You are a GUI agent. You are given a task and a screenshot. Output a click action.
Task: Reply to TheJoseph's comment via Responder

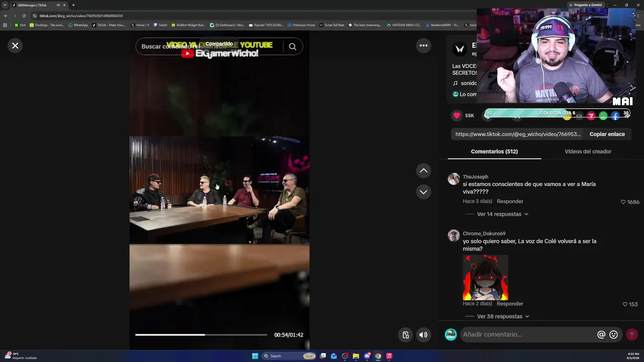click(510, 202)
